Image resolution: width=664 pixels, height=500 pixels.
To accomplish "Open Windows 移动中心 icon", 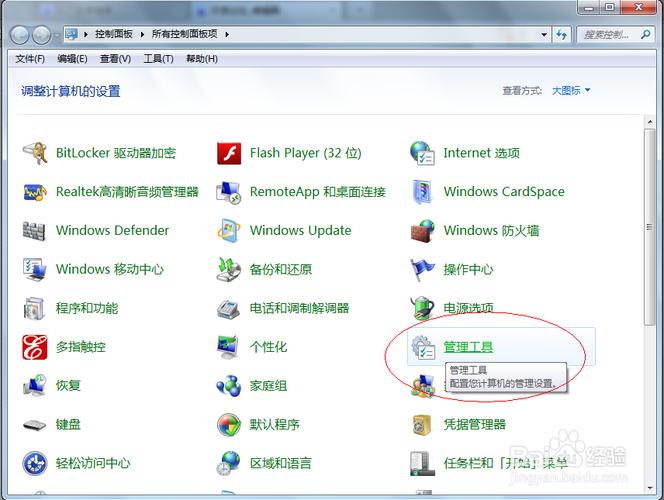I will point(35,269).
